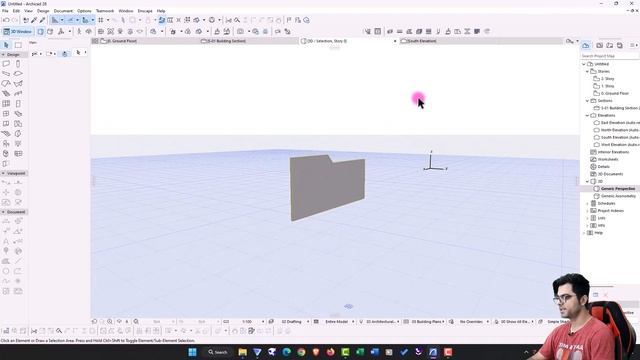
Task: Click the Redo icon in the toolbar
Action: pyautogui.click(x=15, y=20)
